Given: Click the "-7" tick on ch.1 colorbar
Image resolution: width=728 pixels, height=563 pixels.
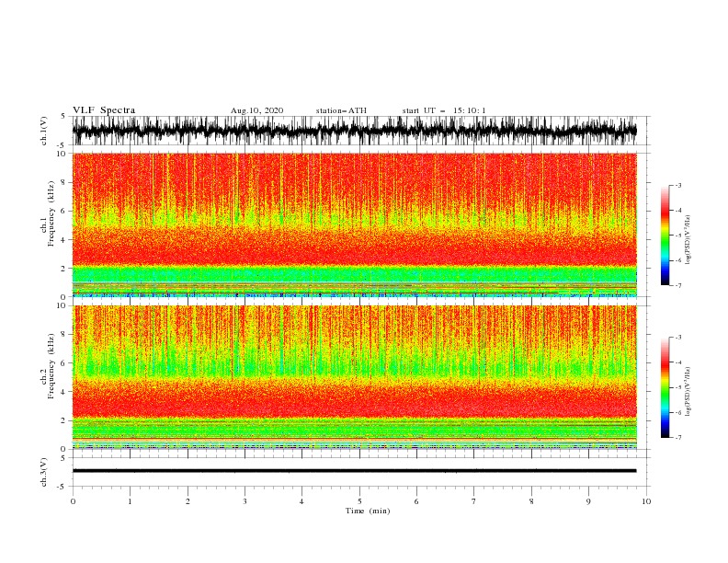Looking at the screenshot, I should click(677, 285).
